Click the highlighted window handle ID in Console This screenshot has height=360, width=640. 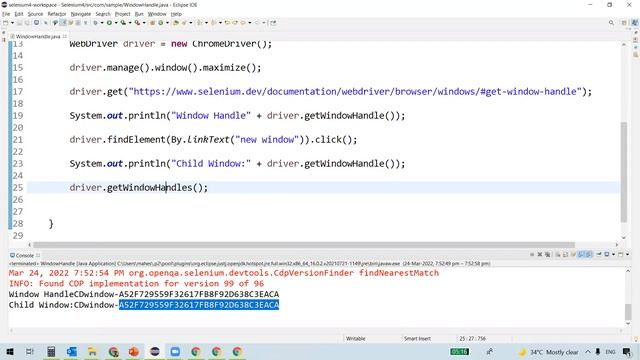pos(199,305)
